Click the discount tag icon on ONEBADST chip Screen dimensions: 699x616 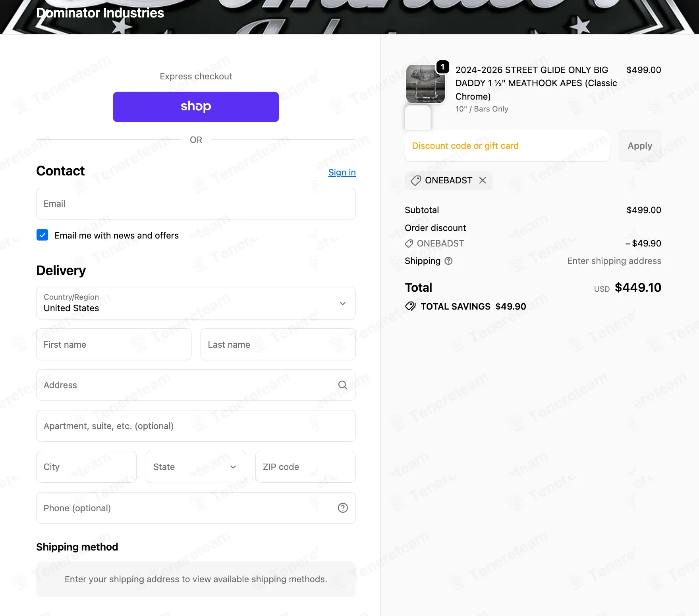point(415,181)
